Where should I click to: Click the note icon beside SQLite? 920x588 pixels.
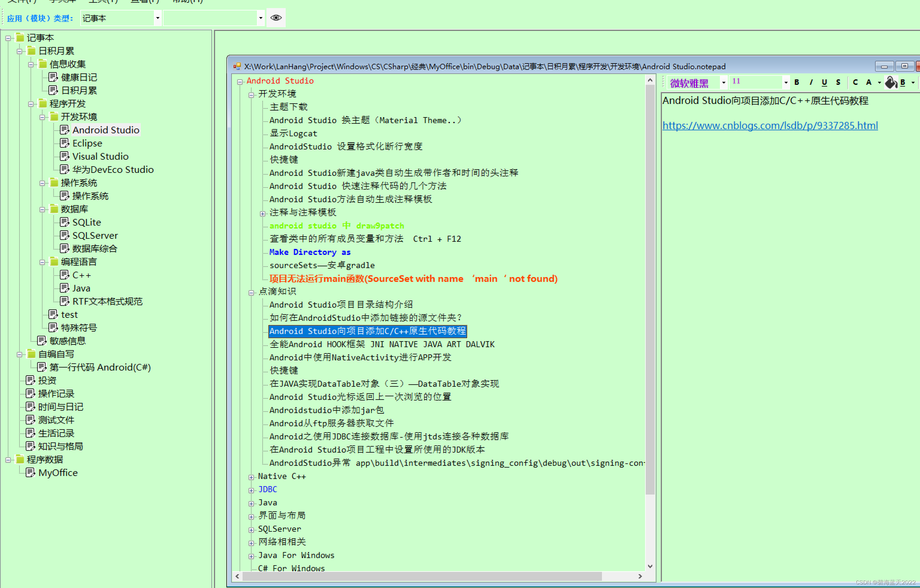point(65,222)
